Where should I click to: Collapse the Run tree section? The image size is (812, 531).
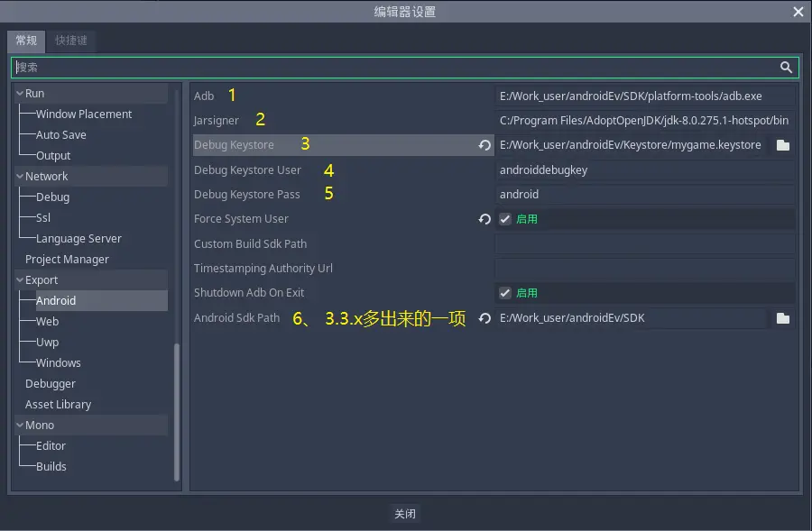tap(20, 94)
